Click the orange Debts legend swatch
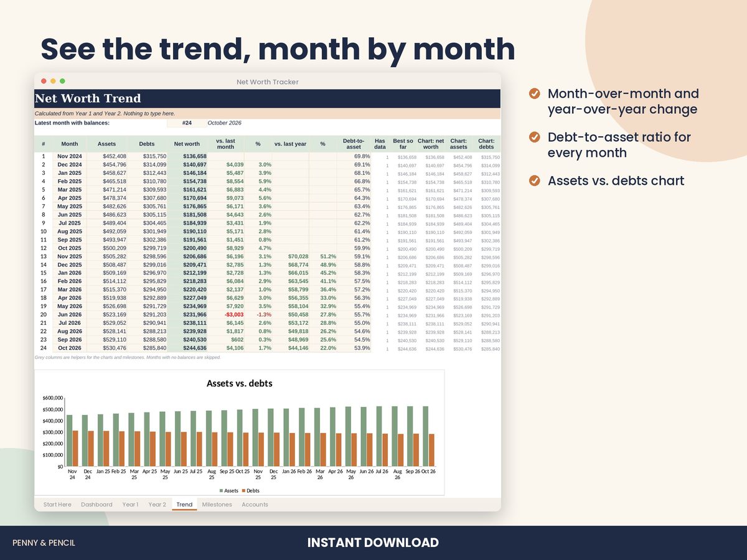 coord(244,491)
